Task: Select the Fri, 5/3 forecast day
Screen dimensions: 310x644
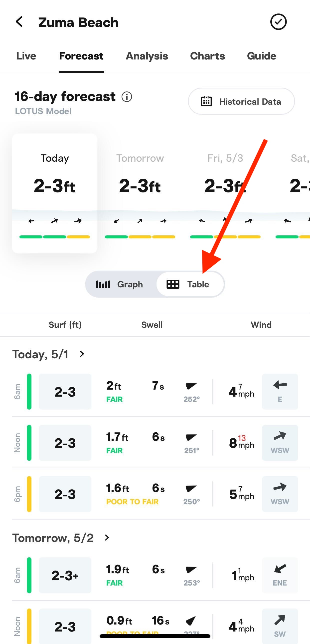Action: click(x=225, y=193)
